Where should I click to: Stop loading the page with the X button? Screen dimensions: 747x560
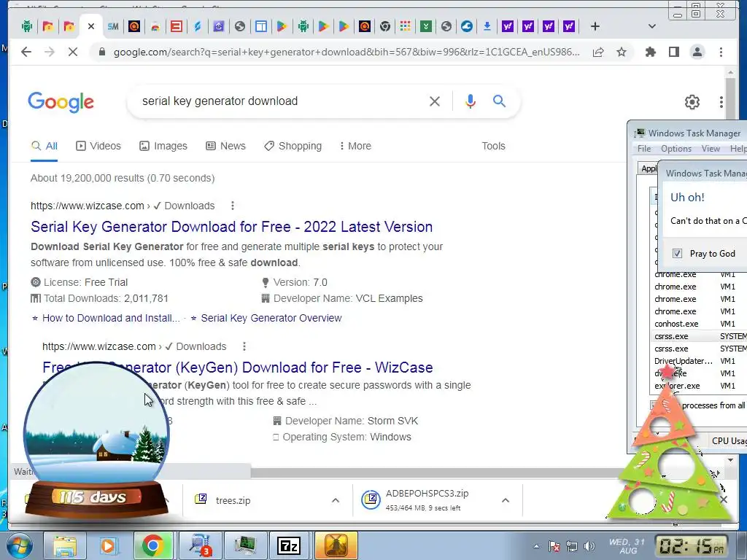point(72,52)
